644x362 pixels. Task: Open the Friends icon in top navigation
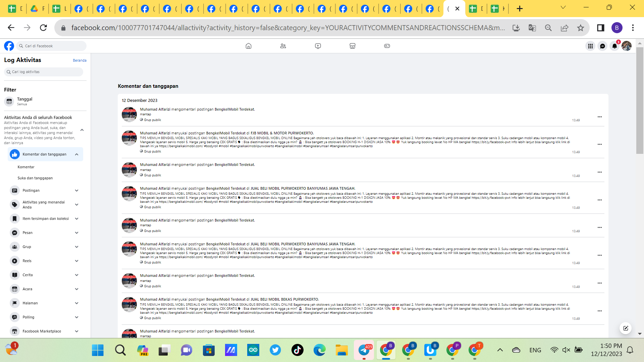(283, 46)
